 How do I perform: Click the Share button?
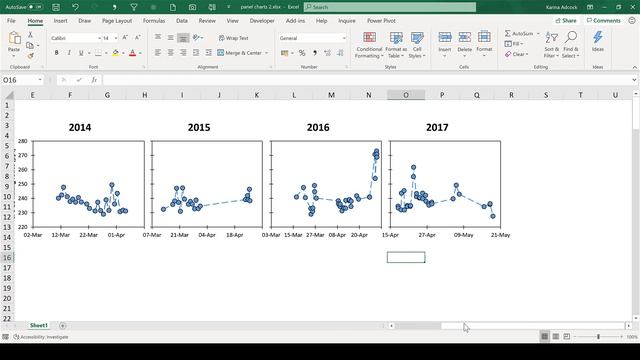tap(566, 20)
